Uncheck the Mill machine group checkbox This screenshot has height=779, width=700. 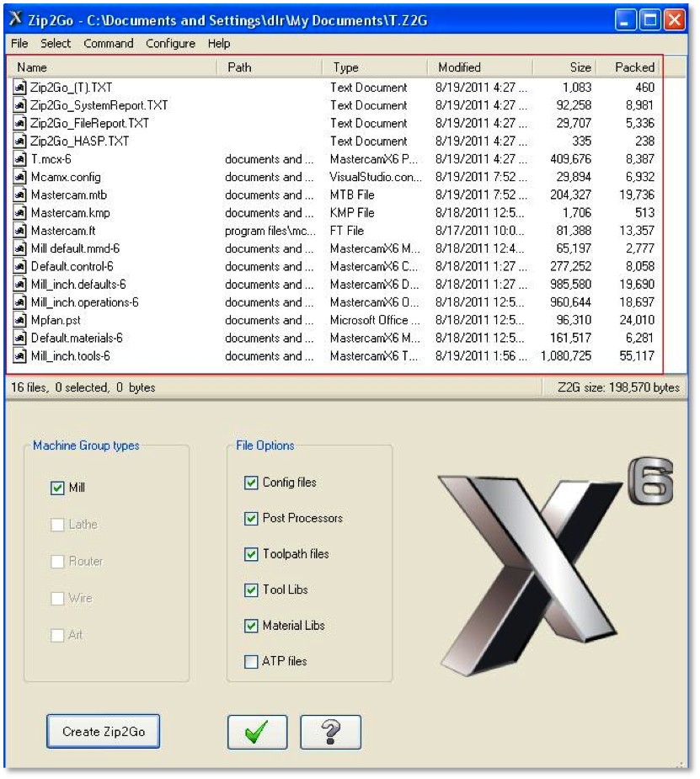point(57,488)
